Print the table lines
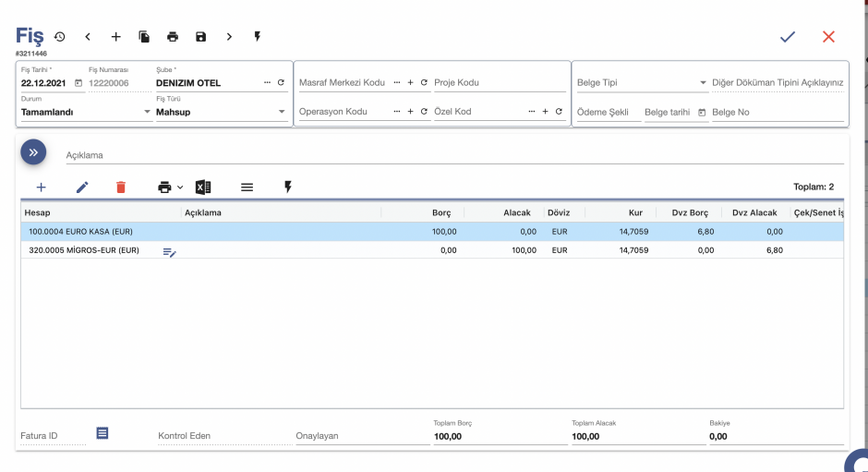 [164, 188]
